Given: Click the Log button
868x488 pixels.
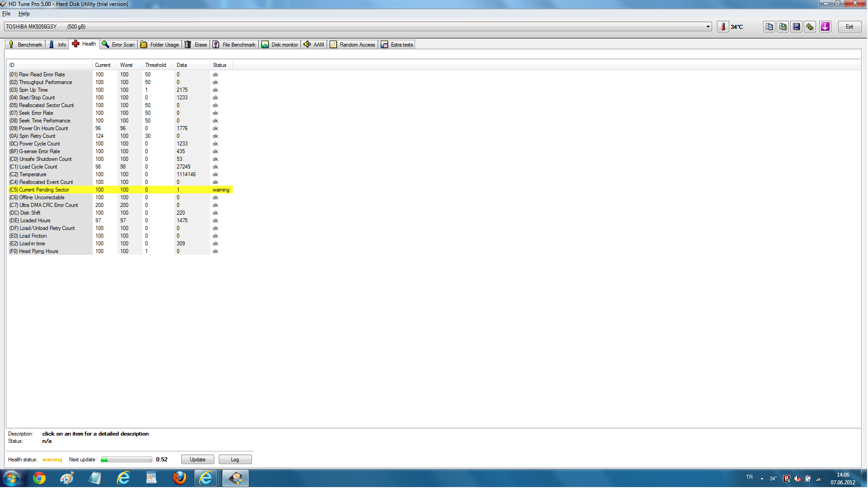Looking at the screenshot, I should click(x=235, y=460).
